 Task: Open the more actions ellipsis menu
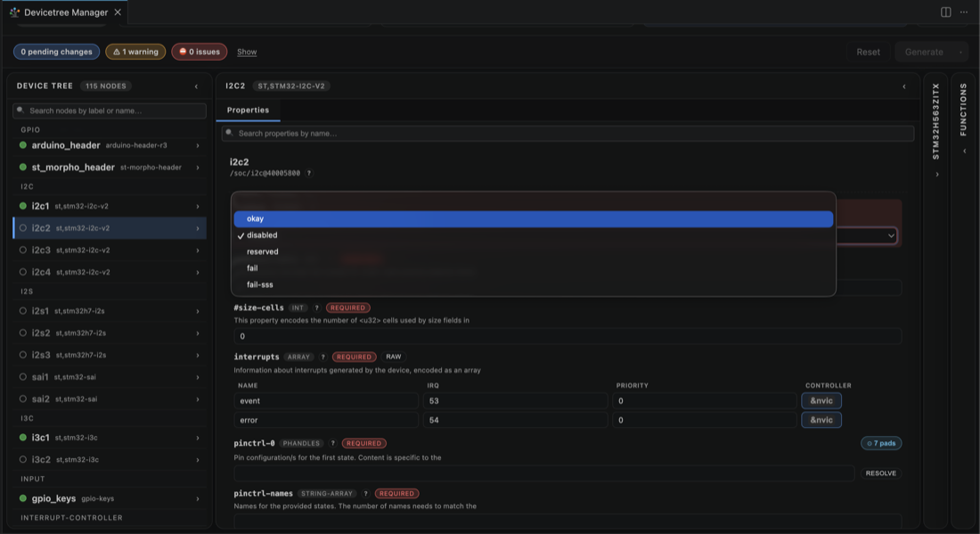964,12
